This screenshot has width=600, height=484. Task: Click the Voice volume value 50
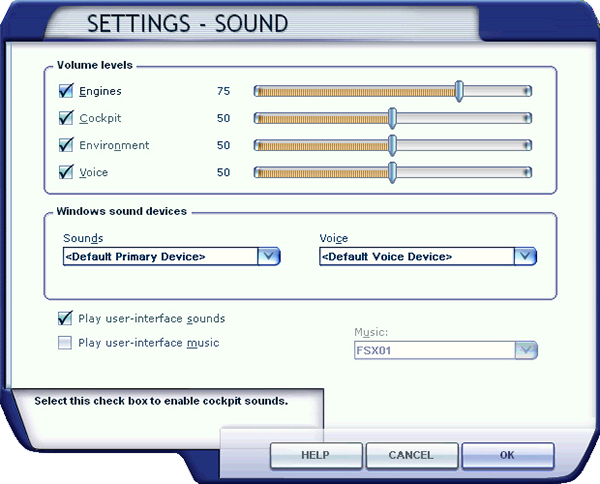(x=223, y=172)
